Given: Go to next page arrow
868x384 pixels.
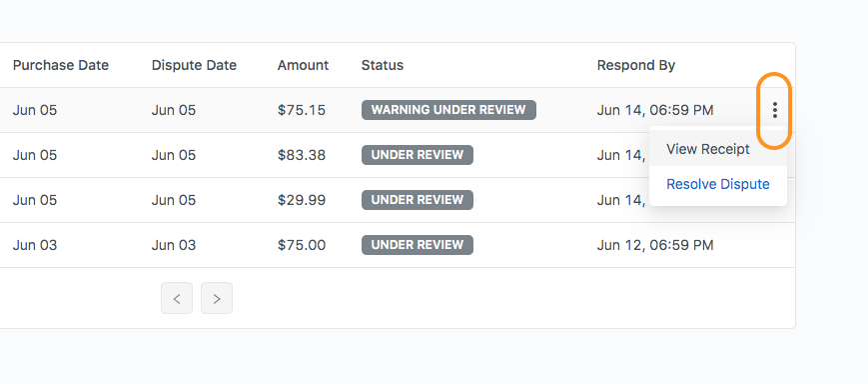Looking at the screenshot, I should click(217, 298).
